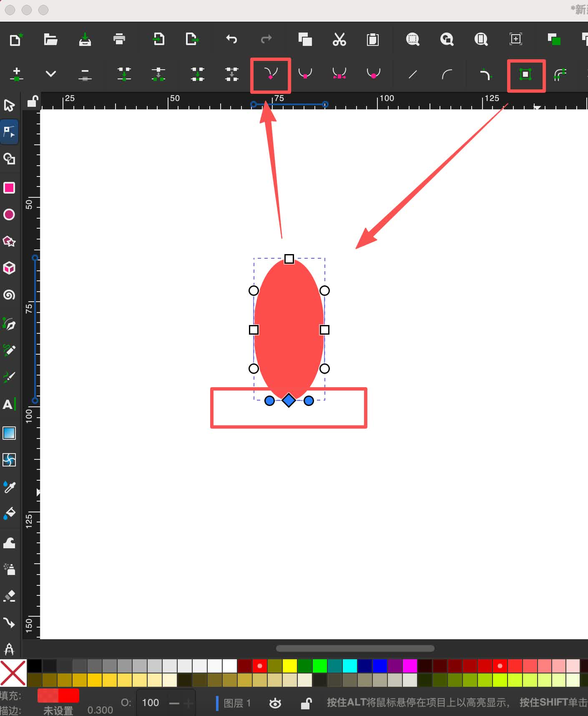Toggle visibility eye for 图层 1
Viewport: 588px width, 716px height.
(275, 703)
